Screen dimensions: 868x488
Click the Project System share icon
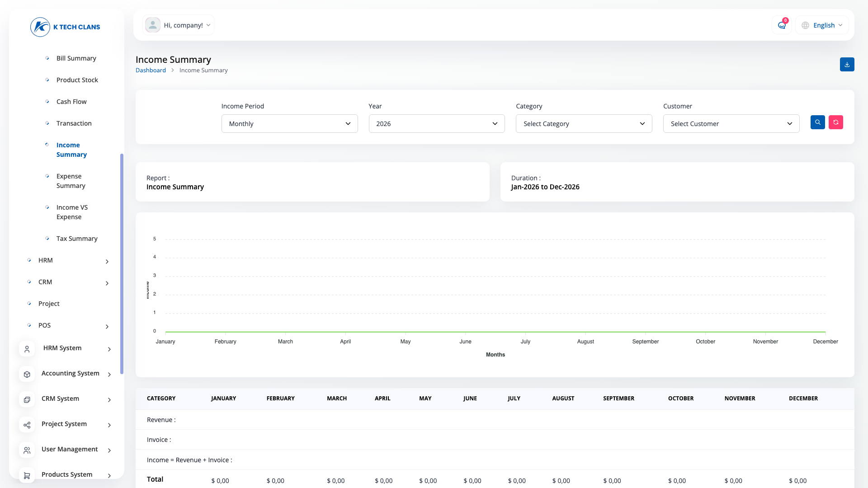[27, 425]
